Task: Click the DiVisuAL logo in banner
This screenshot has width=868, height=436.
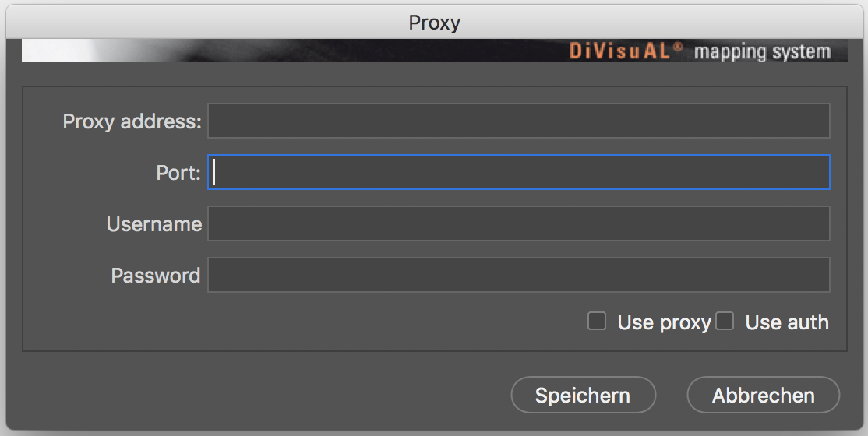Action: click(x=620, y=51)
